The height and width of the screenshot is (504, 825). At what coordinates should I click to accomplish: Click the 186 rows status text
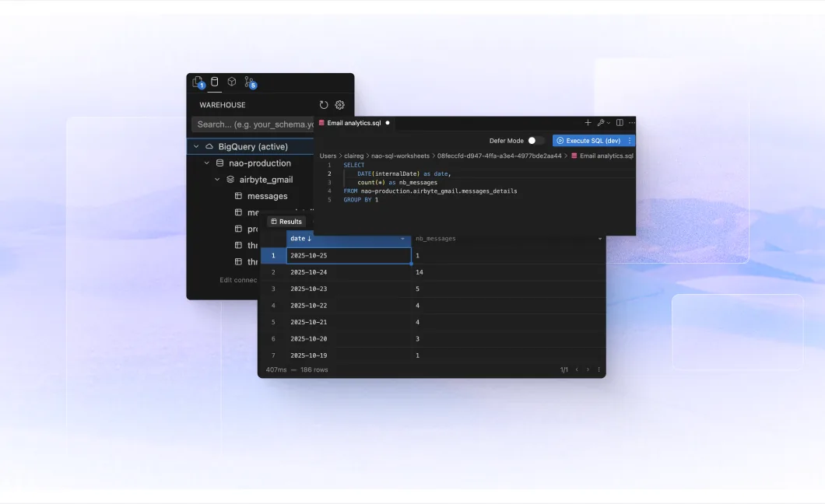(314, 370)
